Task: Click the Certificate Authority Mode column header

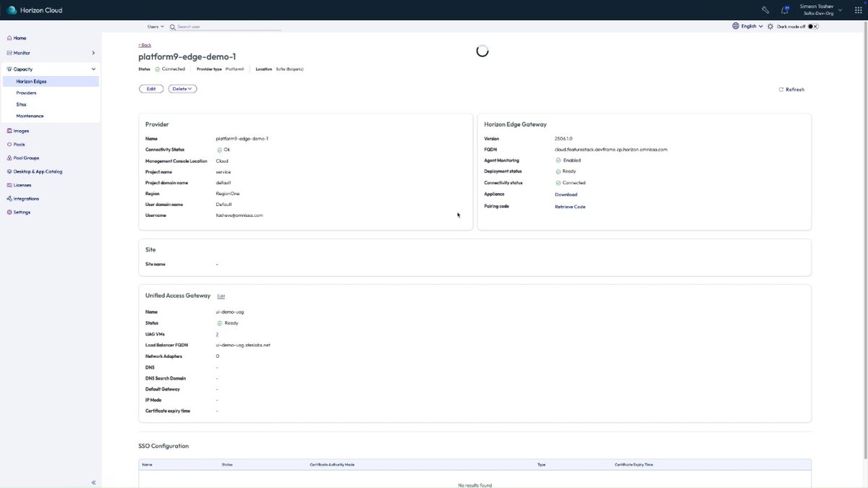Action: point(332,465)
